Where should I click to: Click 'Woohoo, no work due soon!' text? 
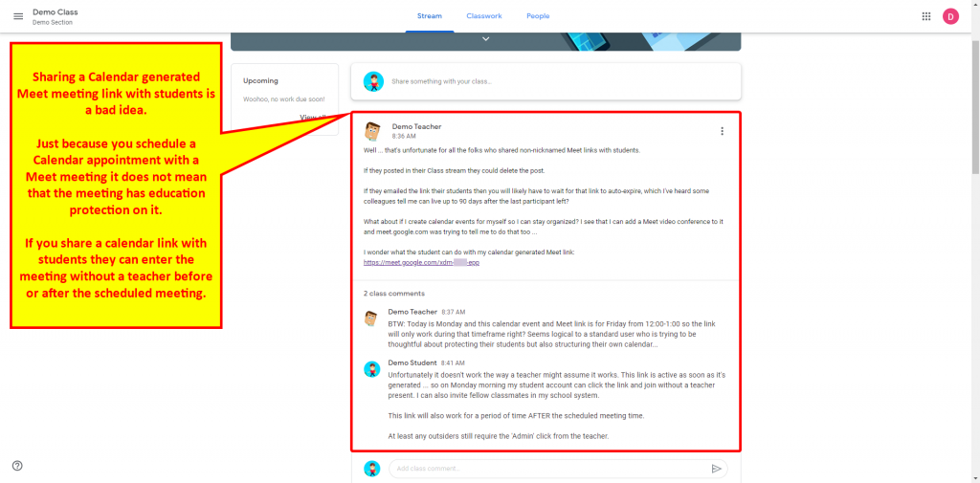pos(283,99)
